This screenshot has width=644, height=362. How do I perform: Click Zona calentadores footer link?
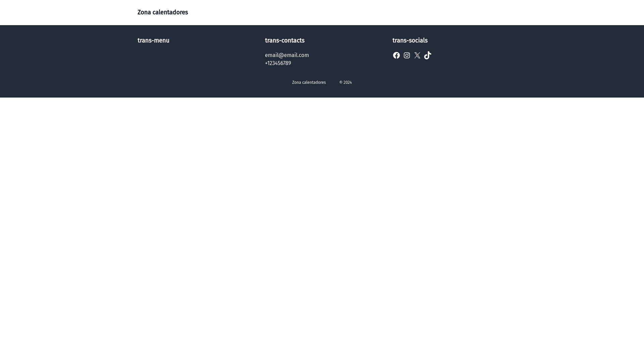[309, 82]
